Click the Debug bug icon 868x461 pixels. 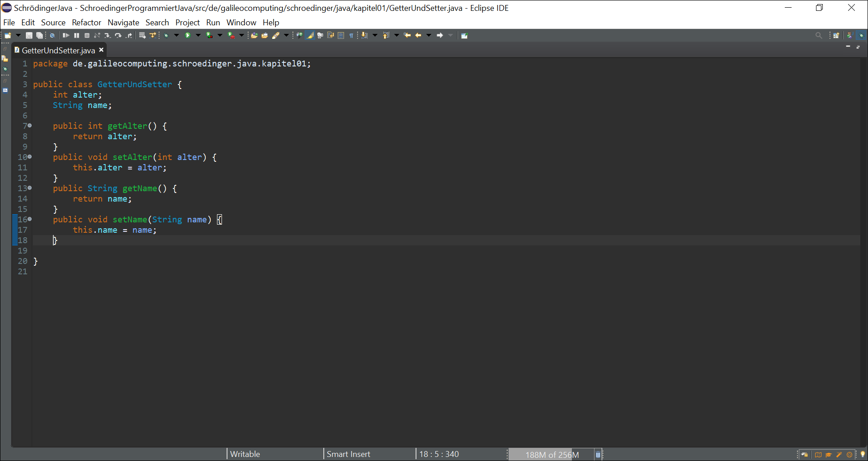[x=166, y=35]
